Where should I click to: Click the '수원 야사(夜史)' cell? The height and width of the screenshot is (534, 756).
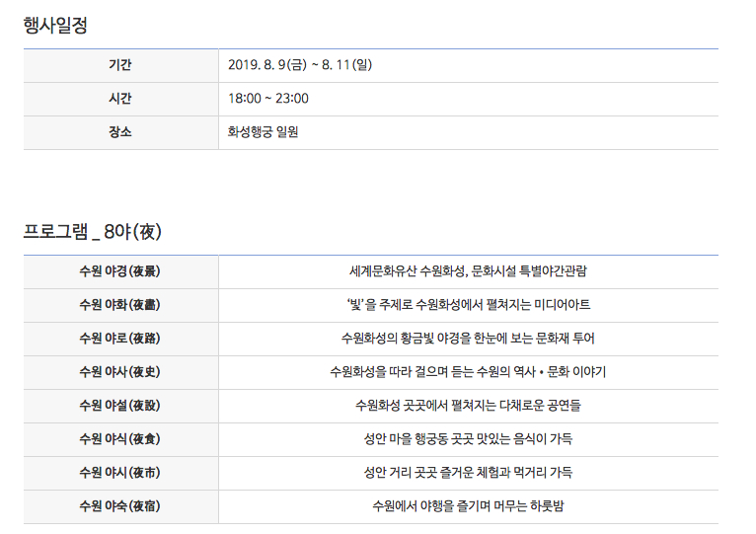point(120,372)
